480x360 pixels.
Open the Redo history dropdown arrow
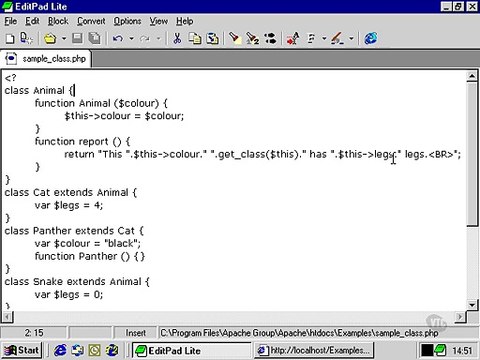(x=159, y=39)
